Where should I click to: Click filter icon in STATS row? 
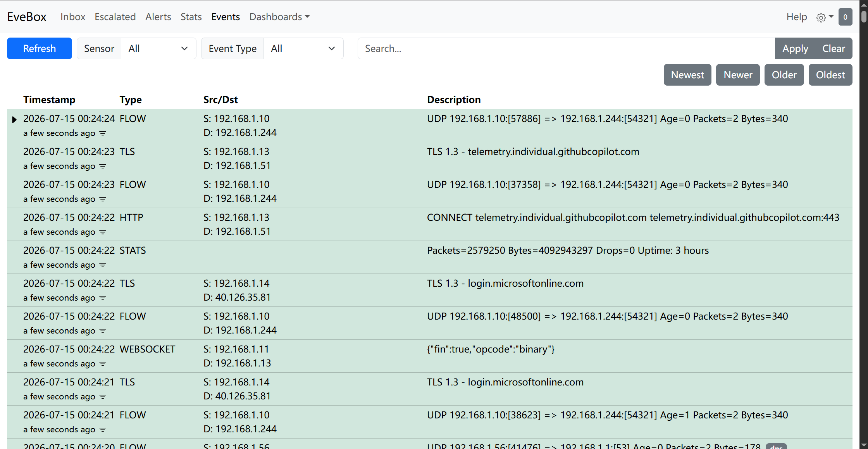103,265
